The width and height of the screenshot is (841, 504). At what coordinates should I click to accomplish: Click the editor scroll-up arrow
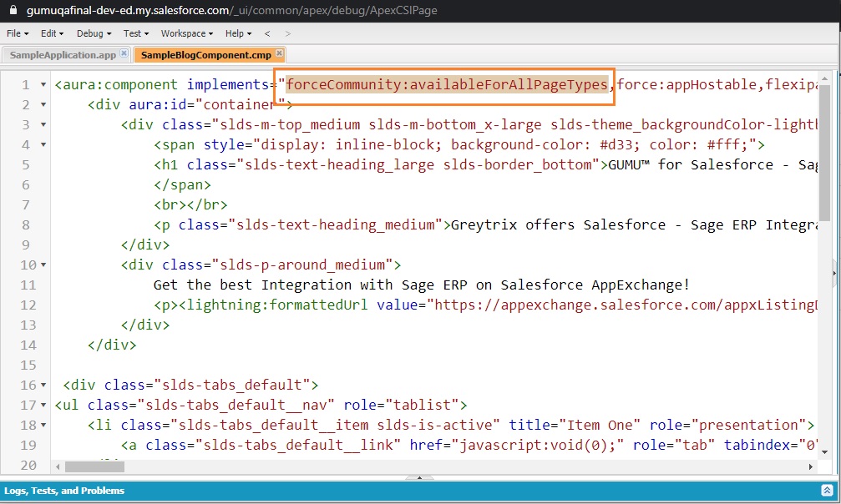tap(824, 78)
